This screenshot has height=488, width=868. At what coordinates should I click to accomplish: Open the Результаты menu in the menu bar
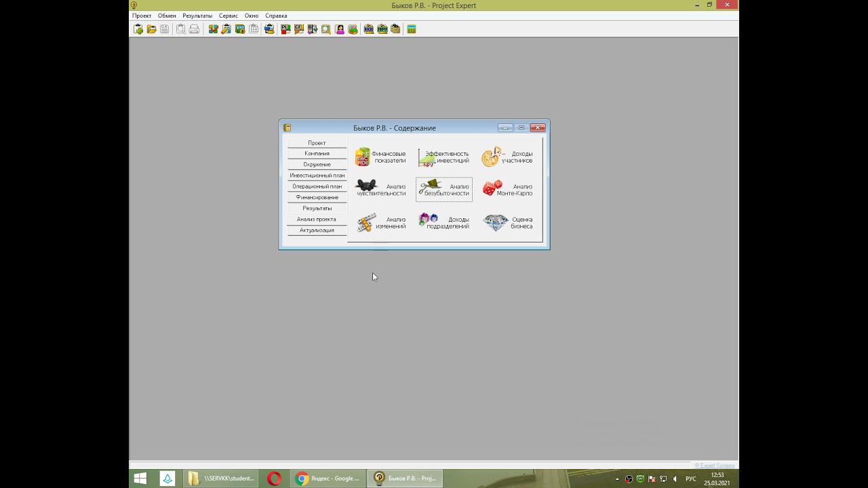coord(197,16)
